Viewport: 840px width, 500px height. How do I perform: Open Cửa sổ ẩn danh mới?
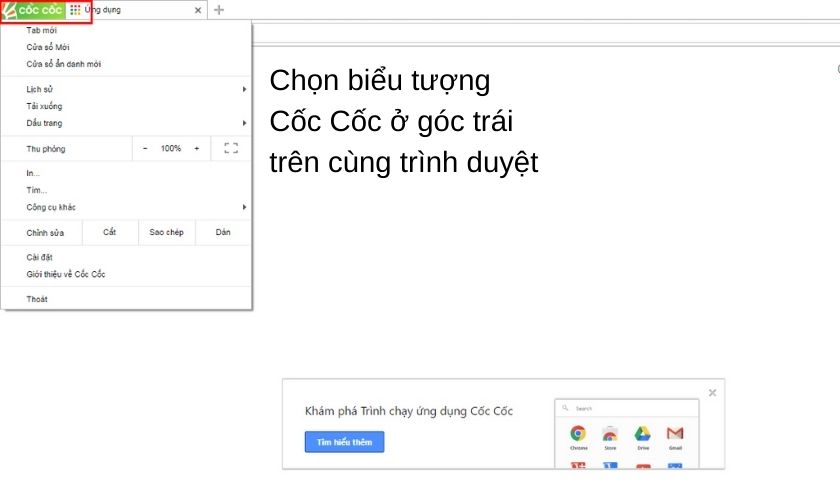[x=126, y=64]
